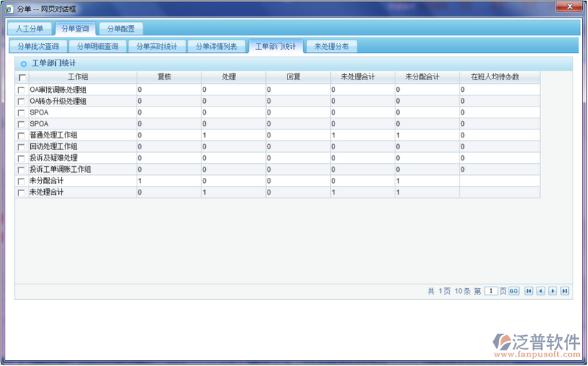Click the IE icon in title bar
This screenshot has height=366, width=588.
9,9
